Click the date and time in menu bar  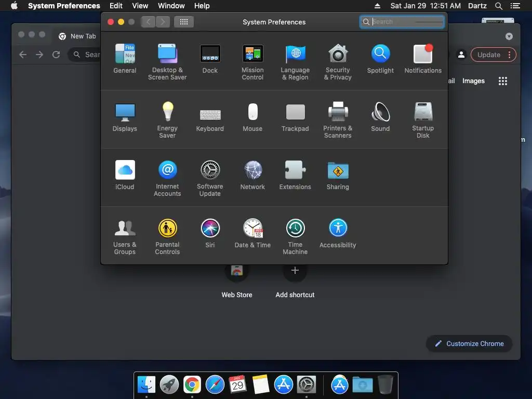pyautogui.click(x=425, y=6)
